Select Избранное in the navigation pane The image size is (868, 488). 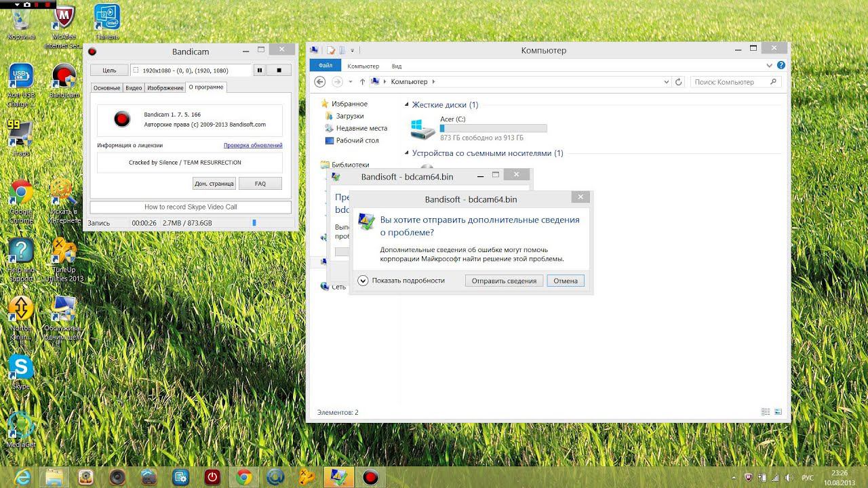[x=349, y=104]
